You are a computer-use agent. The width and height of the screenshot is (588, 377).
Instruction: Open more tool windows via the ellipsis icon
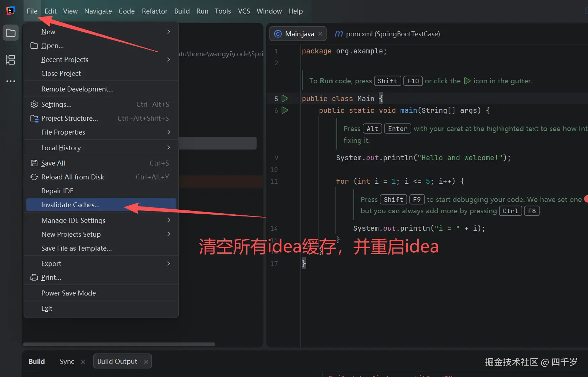pyautogui.click(x=10, y=81)
